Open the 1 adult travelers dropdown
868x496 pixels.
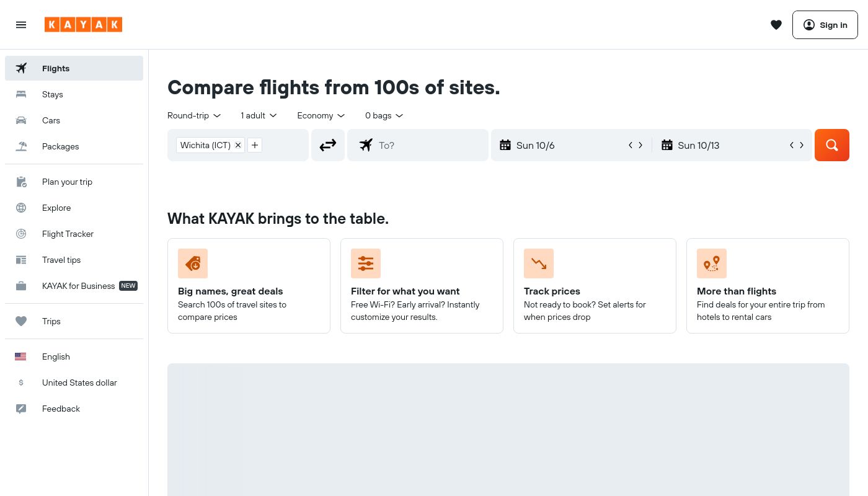(x=259, y=115)
